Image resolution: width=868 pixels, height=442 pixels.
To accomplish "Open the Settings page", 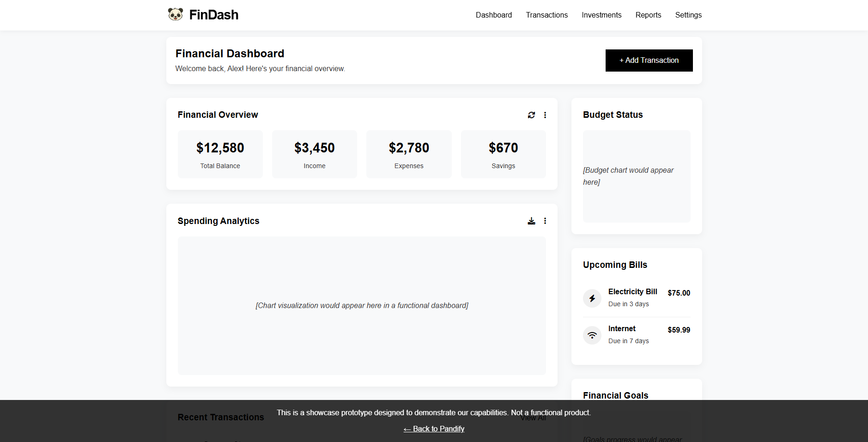I will [x=688, y=15].
